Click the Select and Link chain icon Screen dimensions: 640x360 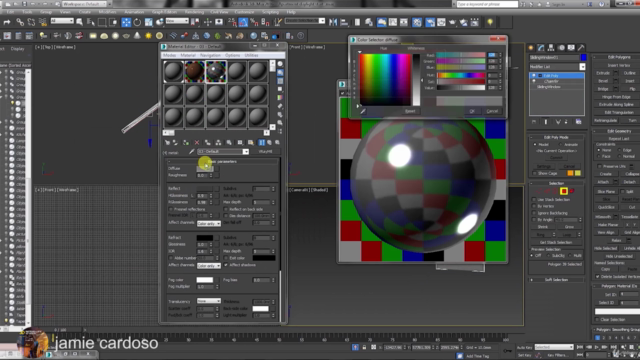[x=20, y=22]
